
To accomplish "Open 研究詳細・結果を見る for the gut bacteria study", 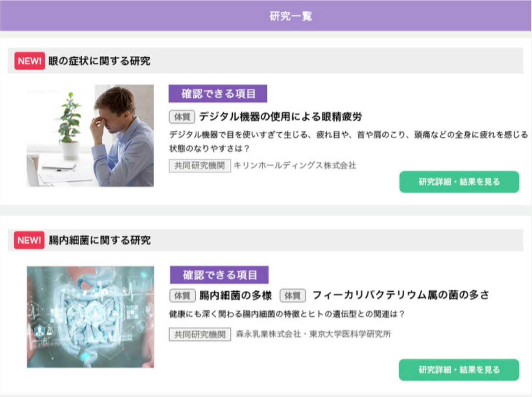I will pos(459,370).
